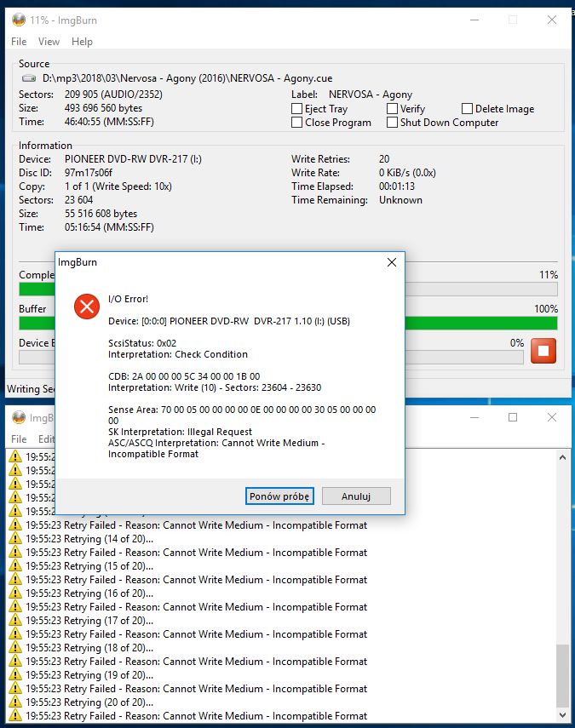Click the ImgBurn app icon in the main title bar
Viewport: 575px width, 728px height.
pos(19,20)
